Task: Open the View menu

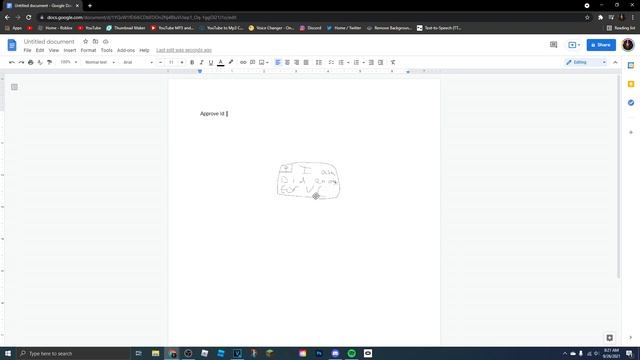Action: click(54, 50)
